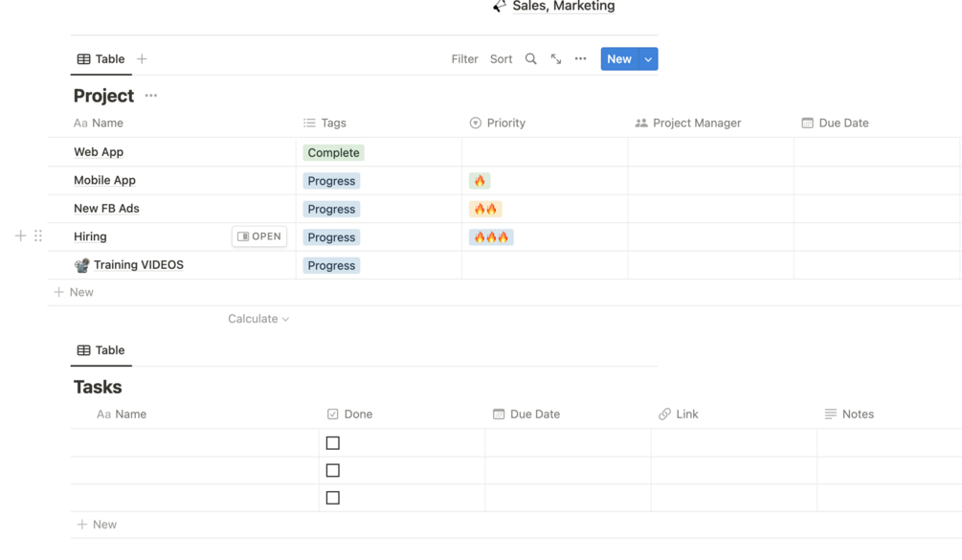
Task: Check the third Tasks Done checkbox
Action: [333, 498]
